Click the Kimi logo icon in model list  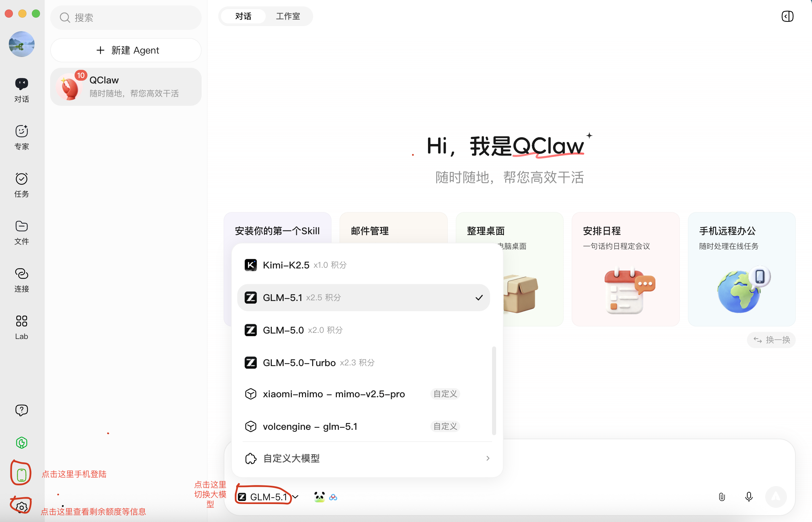(251, 265)
